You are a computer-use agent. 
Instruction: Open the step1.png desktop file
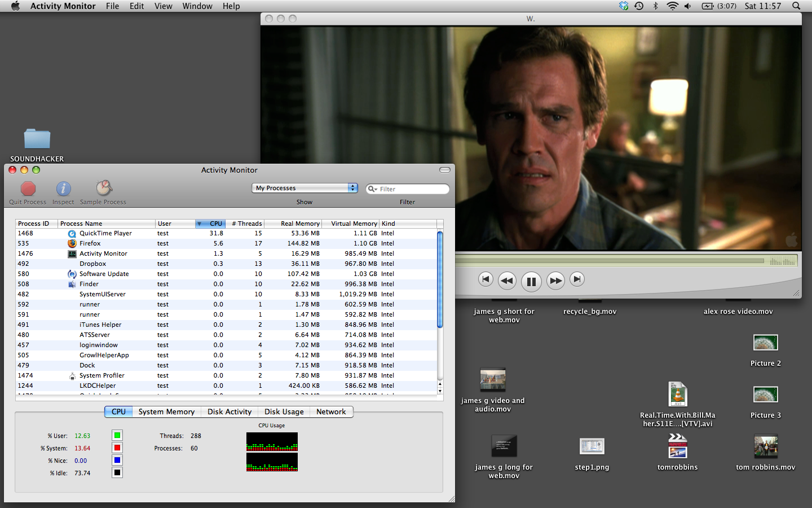(592, 446)
